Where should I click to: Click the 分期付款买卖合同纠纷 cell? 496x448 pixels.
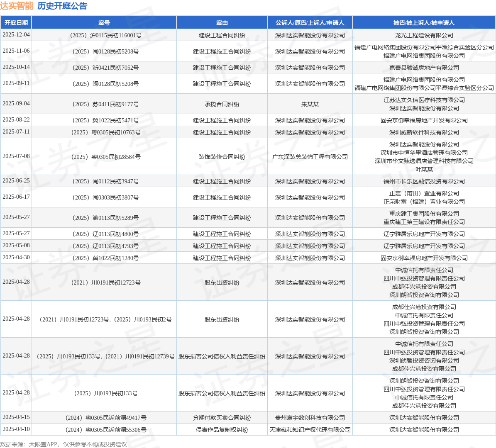tap(222, 418)
